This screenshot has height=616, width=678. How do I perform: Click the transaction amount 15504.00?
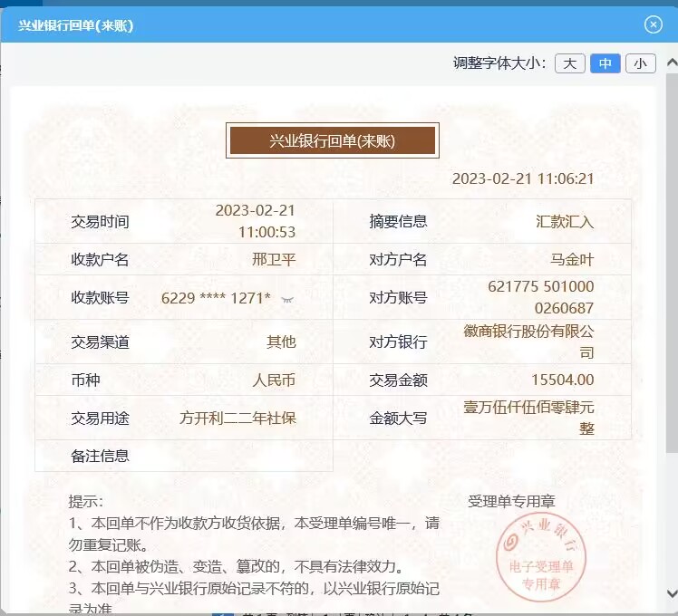(562, 380)
